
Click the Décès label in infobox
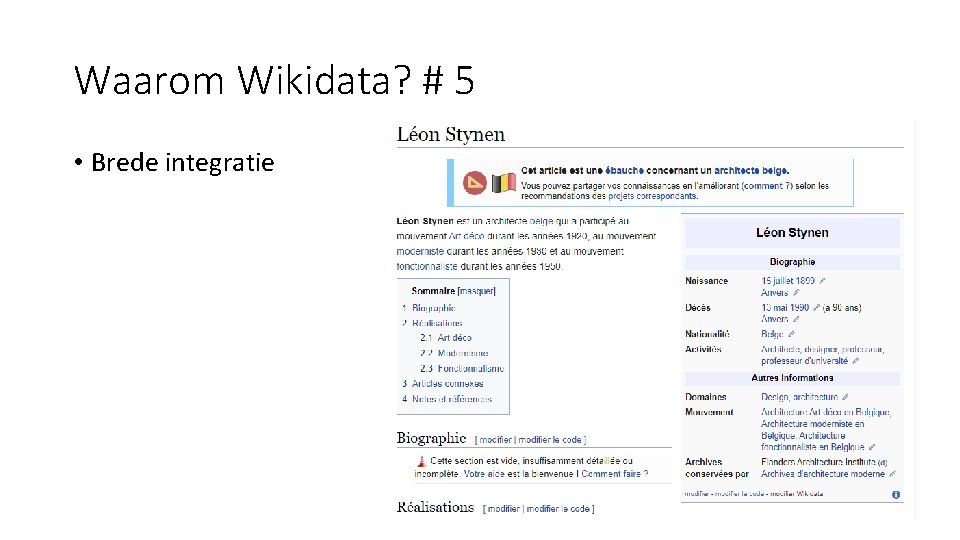click(x=698, y=307)
